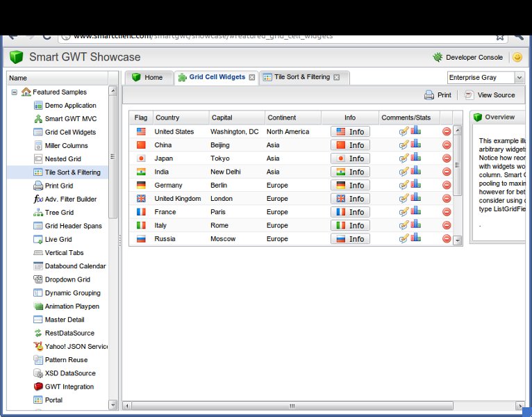Open the chart icon in China row

coord(416,145)
